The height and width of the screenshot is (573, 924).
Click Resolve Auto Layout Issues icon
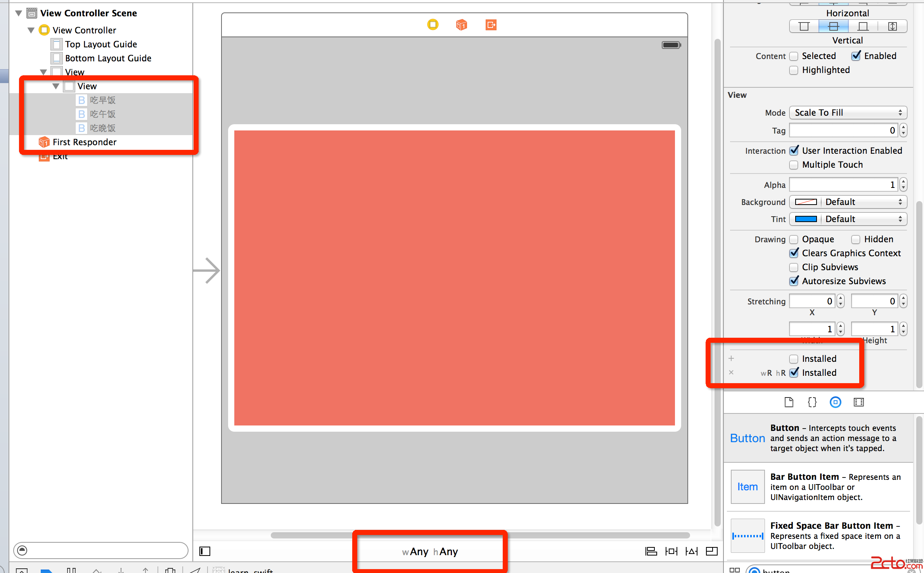click(x=691, y=551)
